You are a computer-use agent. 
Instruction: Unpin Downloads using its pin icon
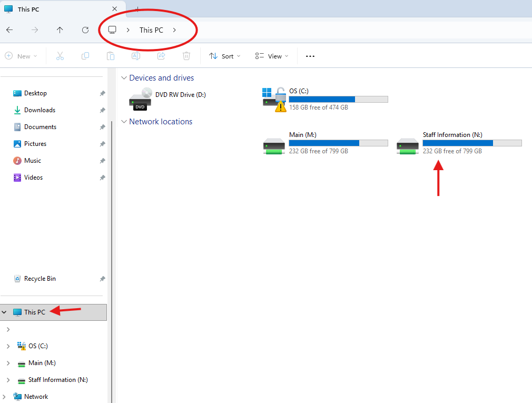[x=102, y=110]
